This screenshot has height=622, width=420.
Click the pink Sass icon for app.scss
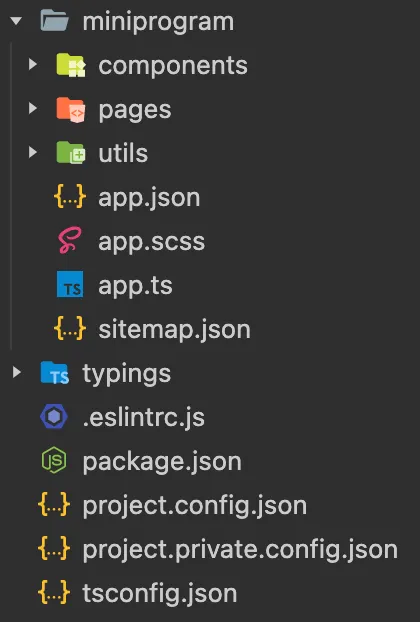click(x=70, y=240)
